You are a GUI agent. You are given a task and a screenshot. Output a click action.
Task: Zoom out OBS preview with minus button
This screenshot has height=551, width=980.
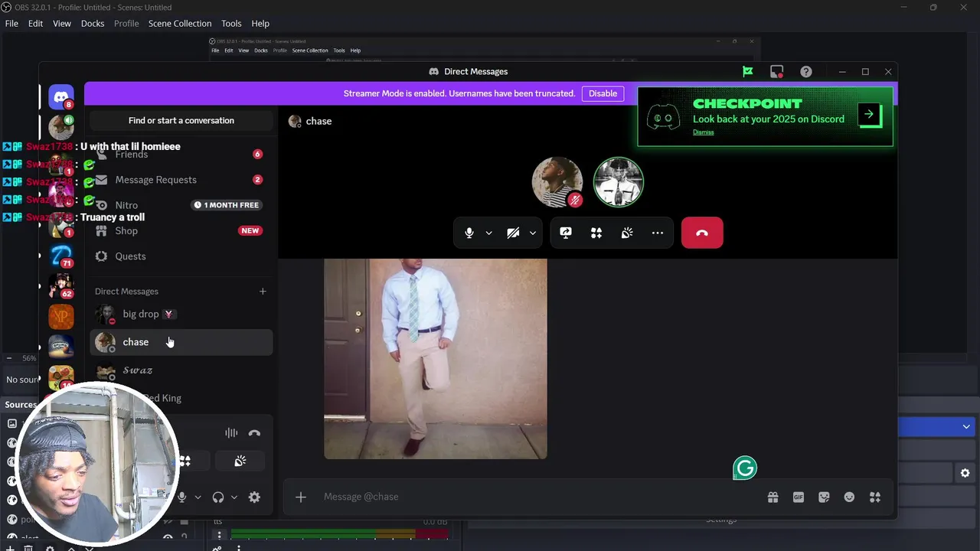tap(9, 358)
